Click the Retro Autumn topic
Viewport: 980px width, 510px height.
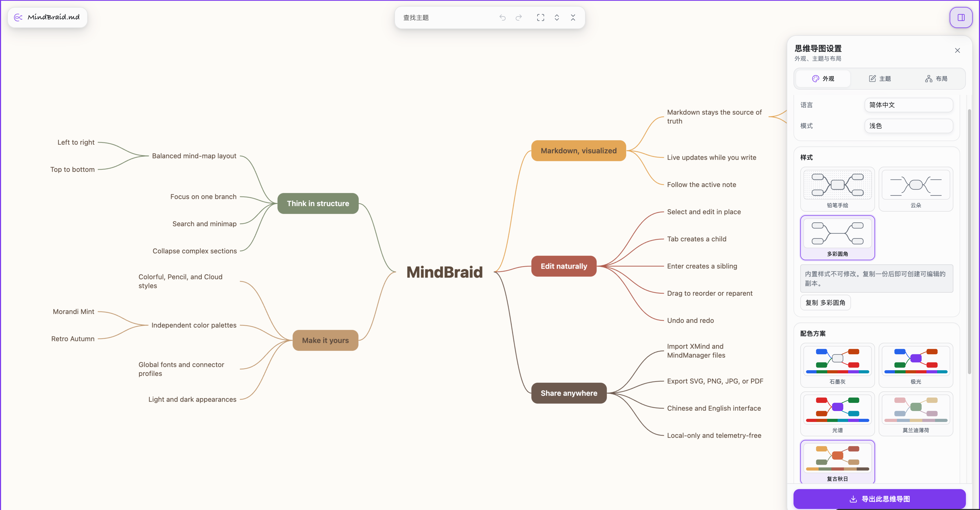pyautogui.click(x=73, y=339)
